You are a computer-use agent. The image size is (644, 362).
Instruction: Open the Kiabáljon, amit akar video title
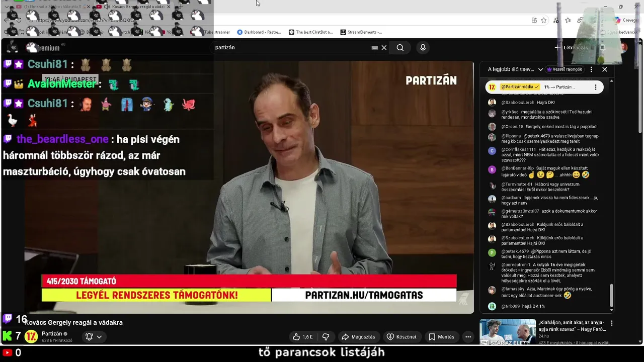click(573, 326)
